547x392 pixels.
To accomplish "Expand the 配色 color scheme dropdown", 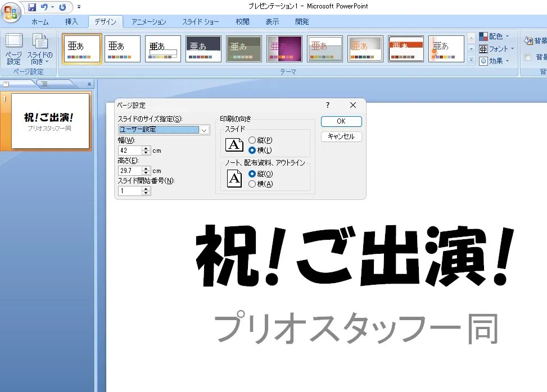I will [495, 37].
